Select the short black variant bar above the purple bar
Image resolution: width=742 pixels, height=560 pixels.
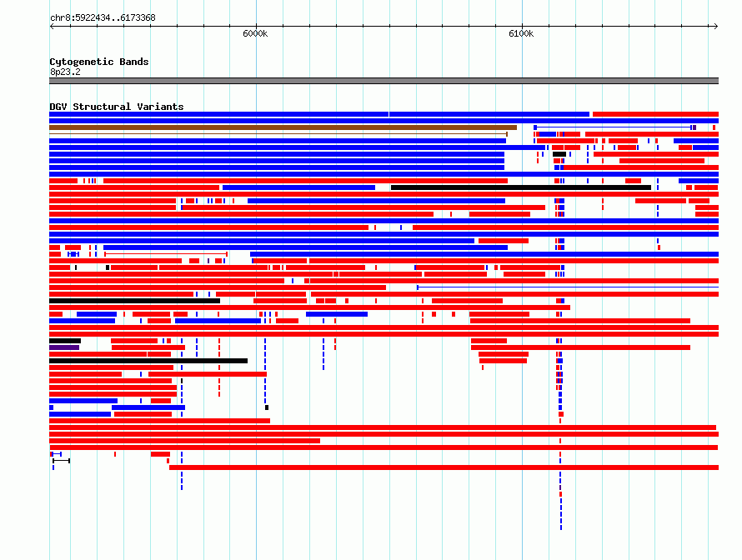[x=65, y=341]
